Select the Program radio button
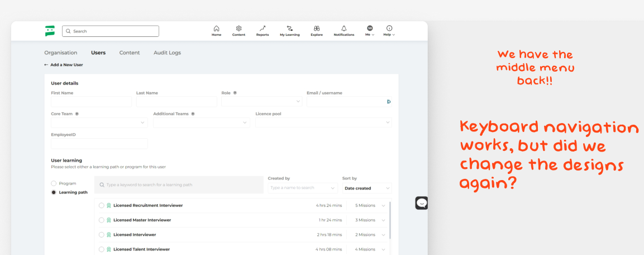This screenshot has height=255, width=644. (54, 183)
